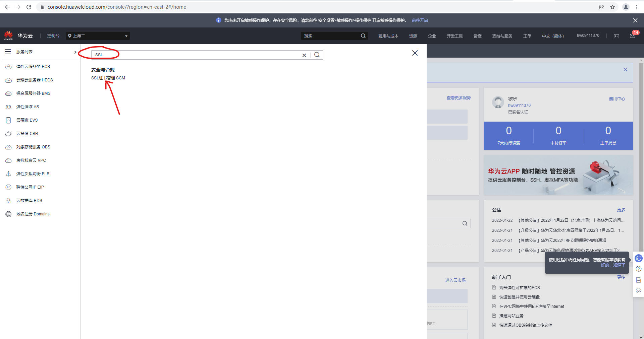
Task: Open 对象存储服务 OBS in the sidebar
Action: (33, 147)
